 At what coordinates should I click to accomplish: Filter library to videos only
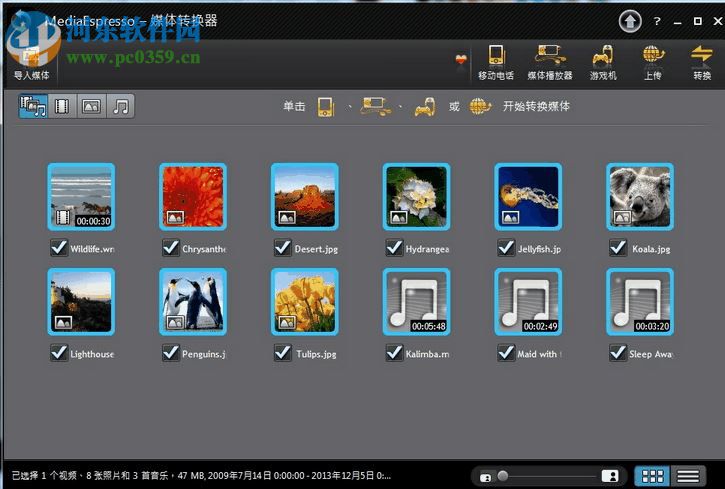[x=62, y=106]
